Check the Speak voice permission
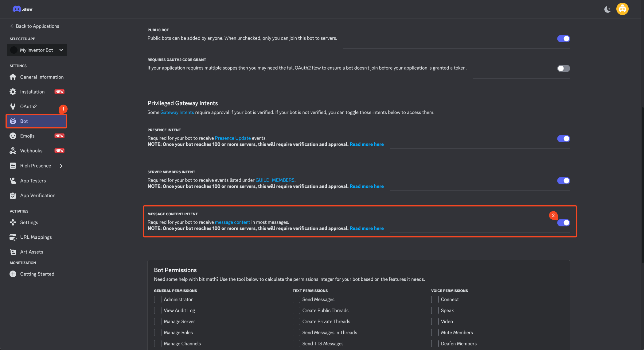 [435, 310]
